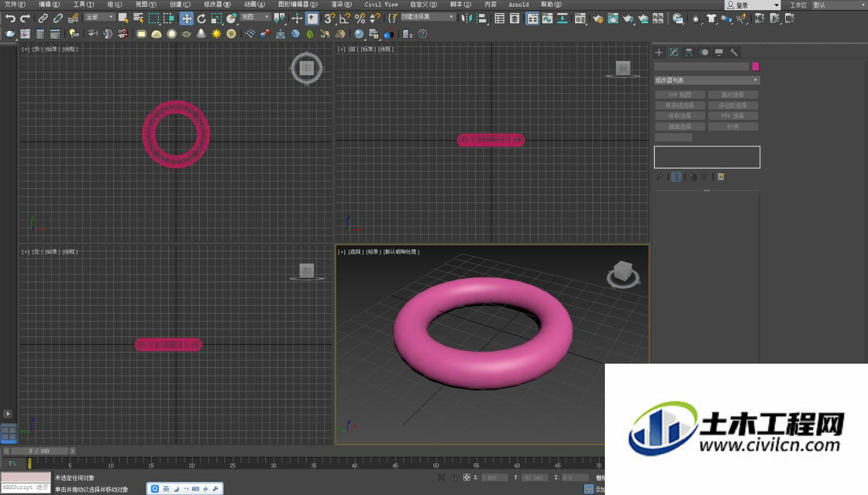
Task: Click the Align tool icon
Action: pos(481,18)
